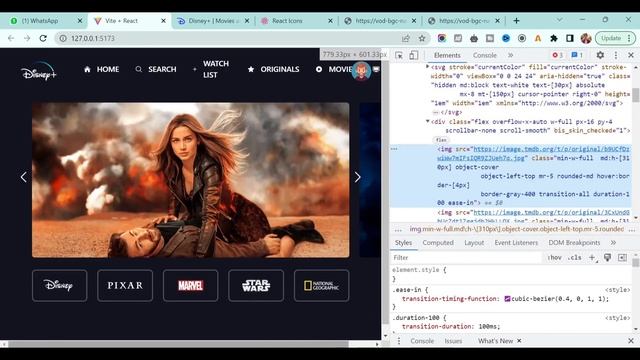Switch to the DevTools Elements tab

pyautogui.click(x=447, y=56)
